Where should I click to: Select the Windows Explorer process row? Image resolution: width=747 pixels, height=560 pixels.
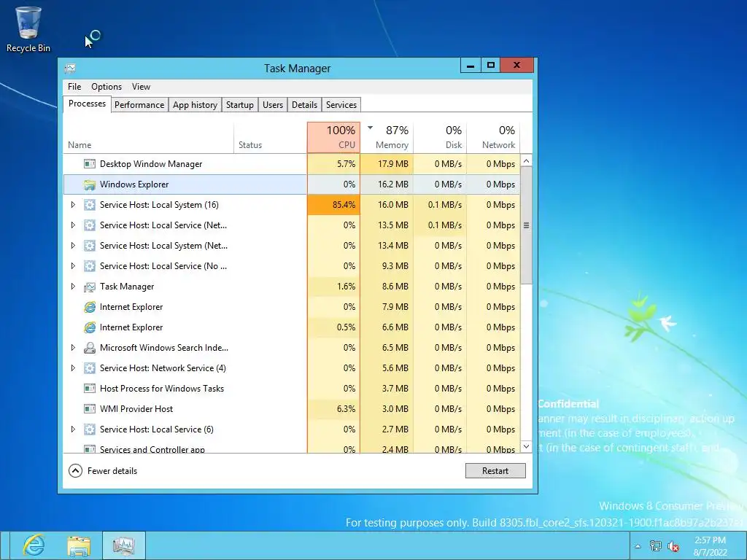[x=292, y=184]
